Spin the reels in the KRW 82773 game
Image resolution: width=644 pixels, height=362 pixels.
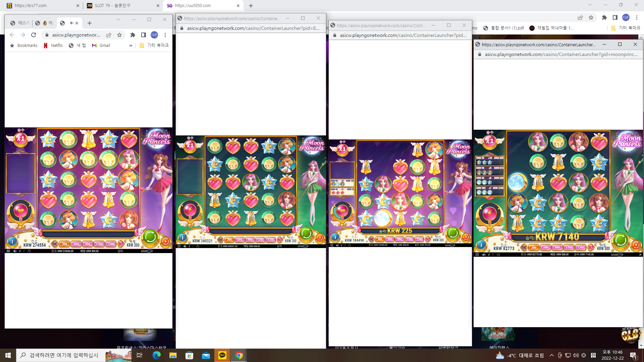pyautogui.click(x=621, y=240)
